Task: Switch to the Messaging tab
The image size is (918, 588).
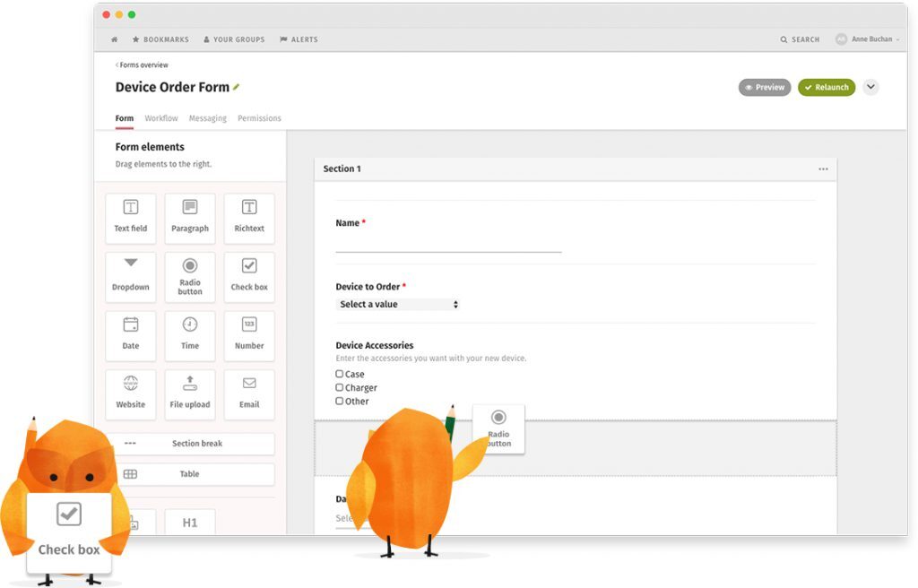Action: 207,118
